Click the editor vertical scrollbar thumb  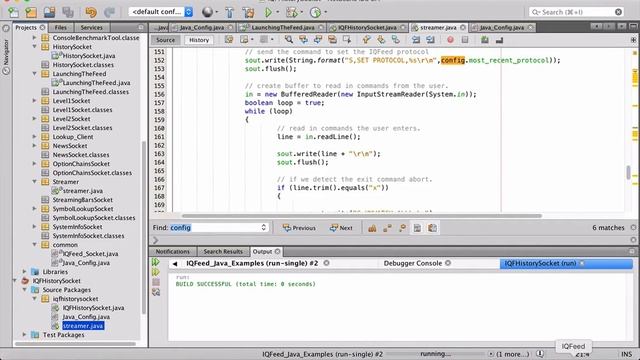pyautogui.click(x=628, y=172)
